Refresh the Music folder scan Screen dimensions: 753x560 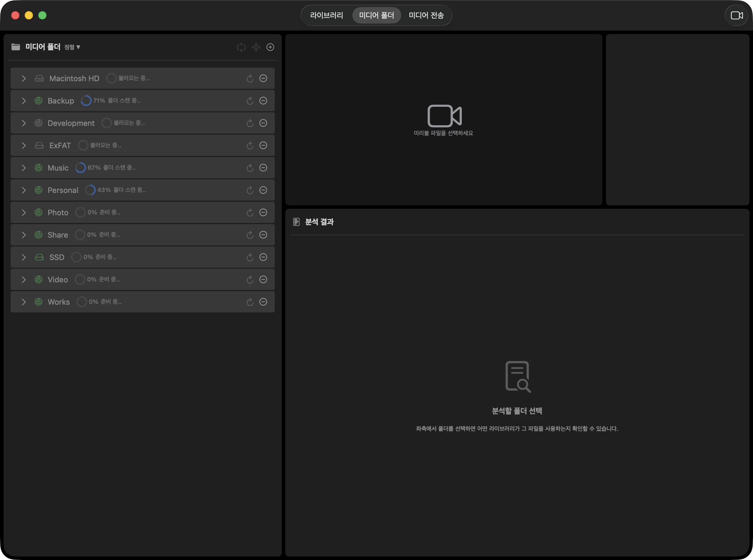click(250, 168)
